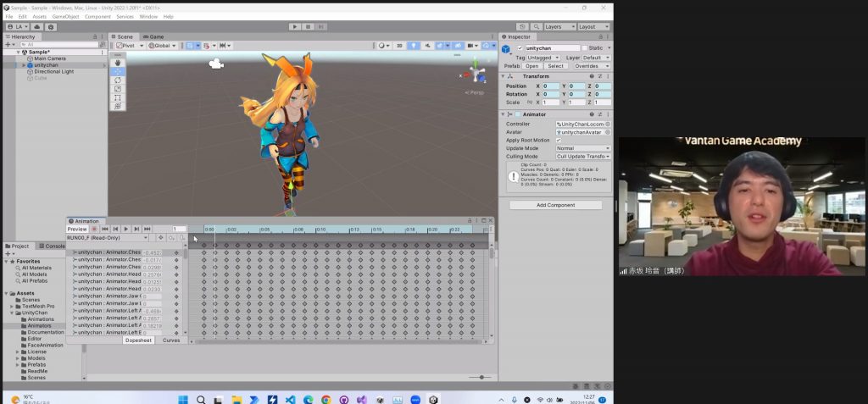Screen dimensions: 868x404
Task: Open the Pivot dropdown in Scene toolbar
Action: coord(130,46)
